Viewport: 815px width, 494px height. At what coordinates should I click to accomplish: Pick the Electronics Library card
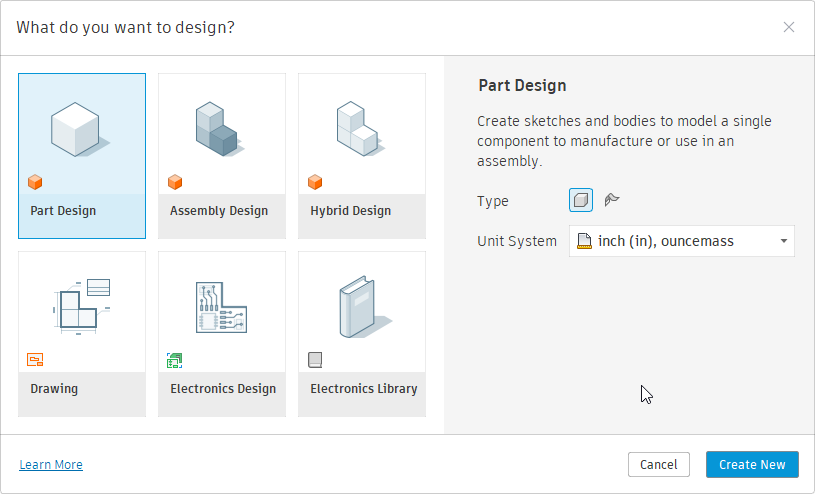pos(362,334)
